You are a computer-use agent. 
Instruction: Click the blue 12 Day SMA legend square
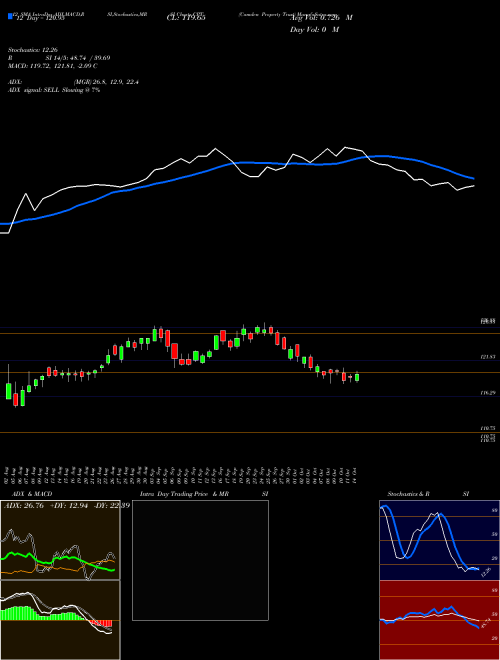pos(10,17)
